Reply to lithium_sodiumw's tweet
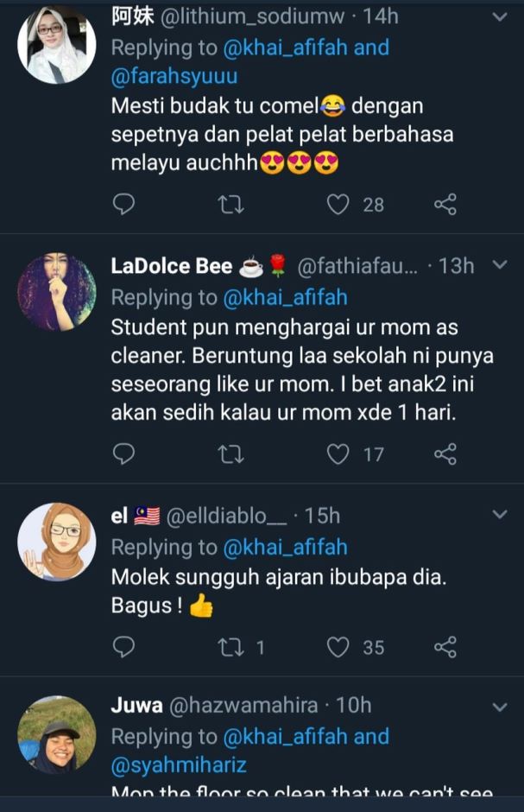 click(x=124, y=205)
